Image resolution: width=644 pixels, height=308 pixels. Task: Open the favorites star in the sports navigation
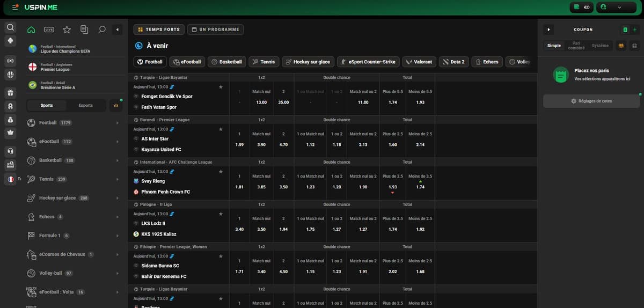click(67, 30)
